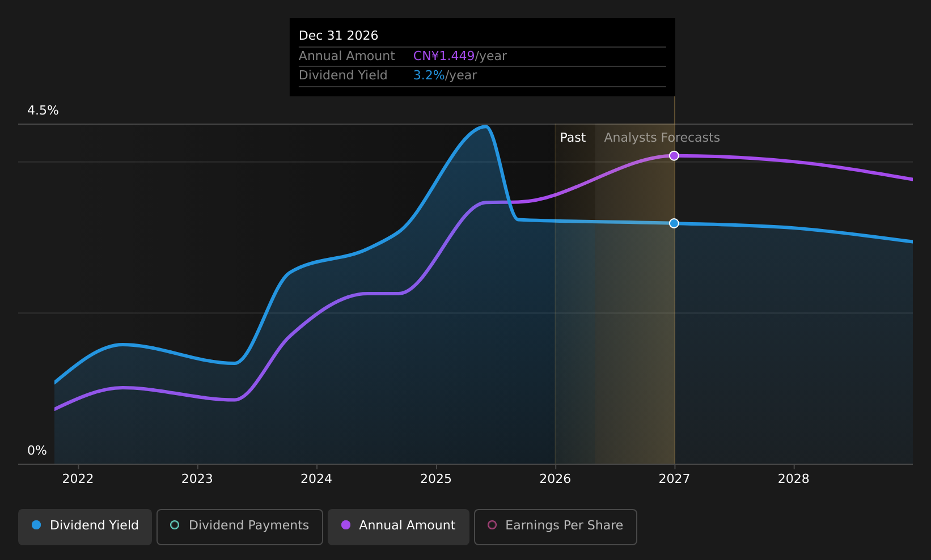Click the teal ring in Dividend Payments legend
Image resolution: width=931 pixels, height=560 pixels.
click(175, 525)
